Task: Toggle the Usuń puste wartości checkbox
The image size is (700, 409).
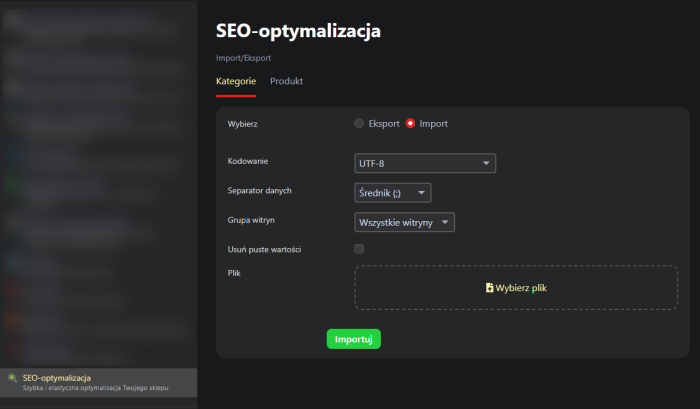Action: (359, 249)
